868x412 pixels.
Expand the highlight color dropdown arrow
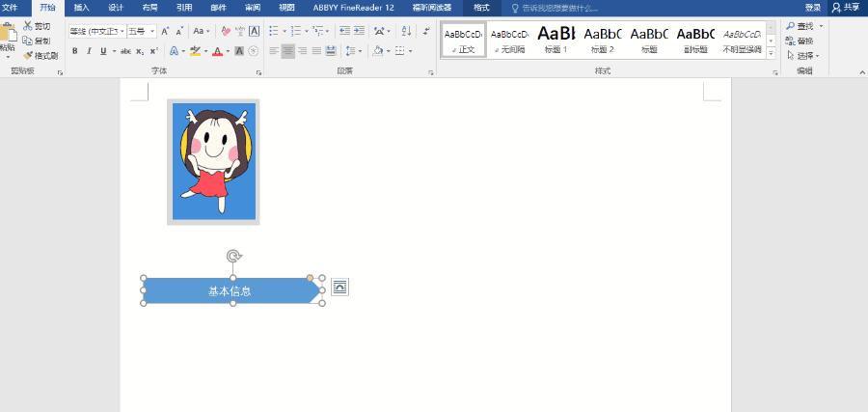click(x=206, y=51)
